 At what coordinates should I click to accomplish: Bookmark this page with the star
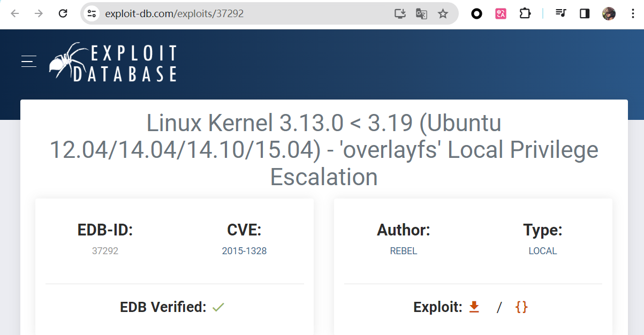point(443,14)
